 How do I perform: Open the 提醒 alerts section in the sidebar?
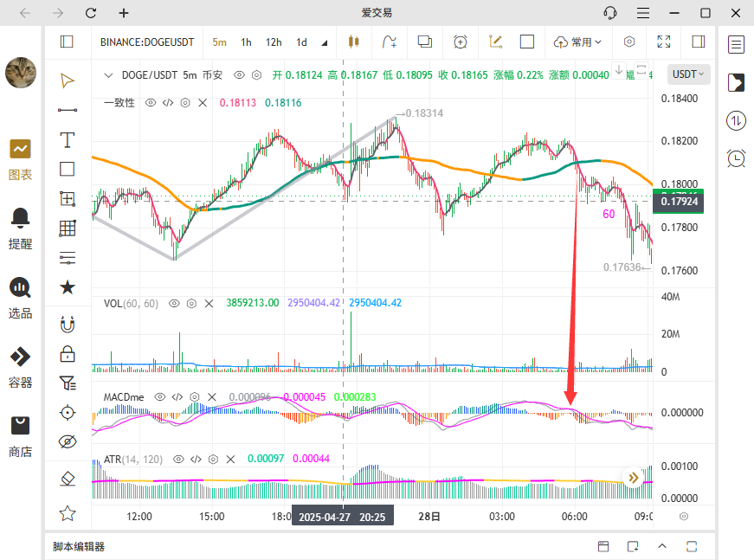20,228
